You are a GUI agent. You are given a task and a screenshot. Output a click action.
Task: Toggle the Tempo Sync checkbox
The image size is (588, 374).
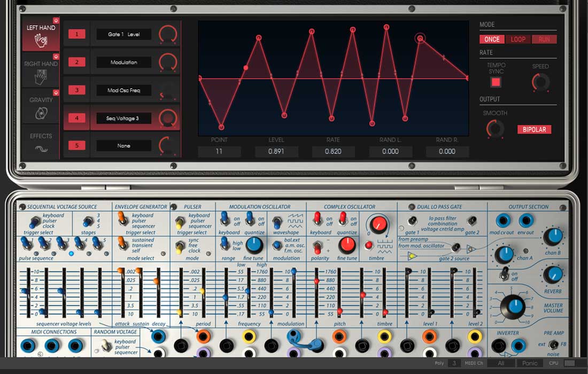(x=496, y=82)
